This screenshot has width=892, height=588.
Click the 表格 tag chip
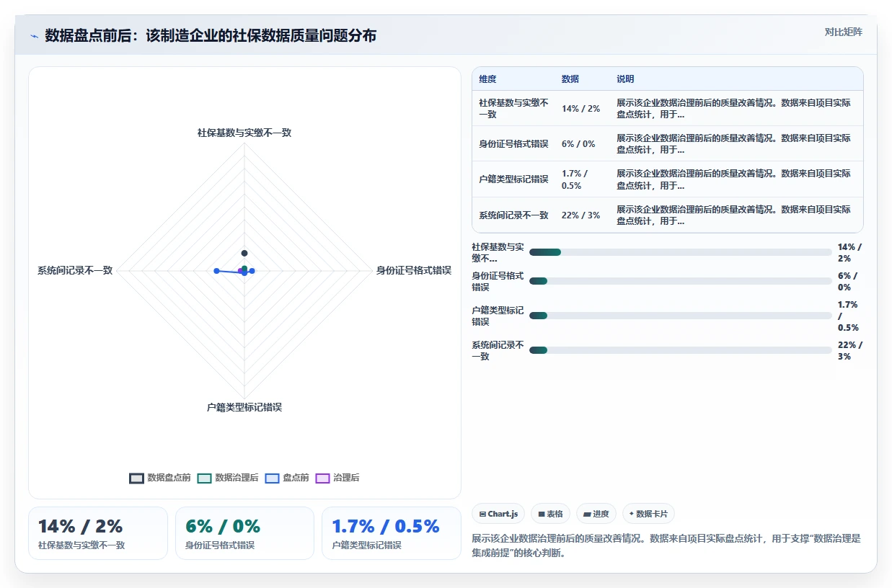point(550,514)
